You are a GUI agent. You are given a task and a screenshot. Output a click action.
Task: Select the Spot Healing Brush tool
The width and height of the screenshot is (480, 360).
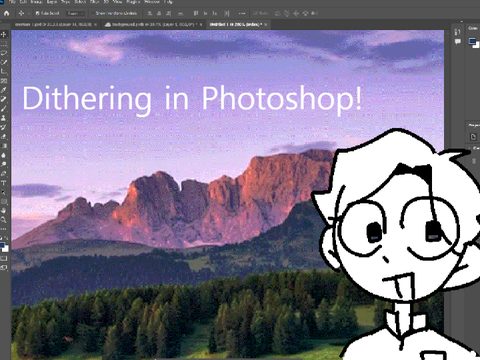[4, 99]
